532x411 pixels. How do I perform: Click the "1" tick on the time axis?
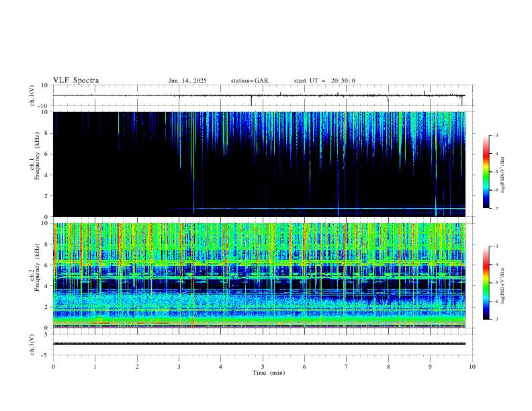pos(95,367)
